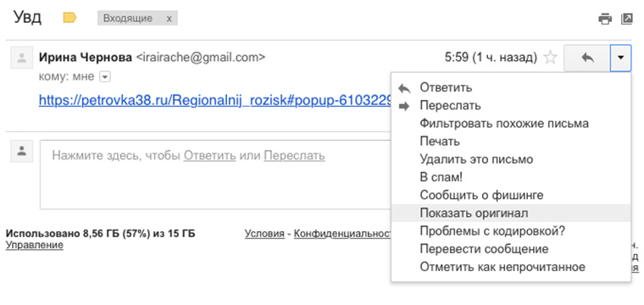Click the sender avatar icon
This screenshot has width=644, height=305.
21,58
